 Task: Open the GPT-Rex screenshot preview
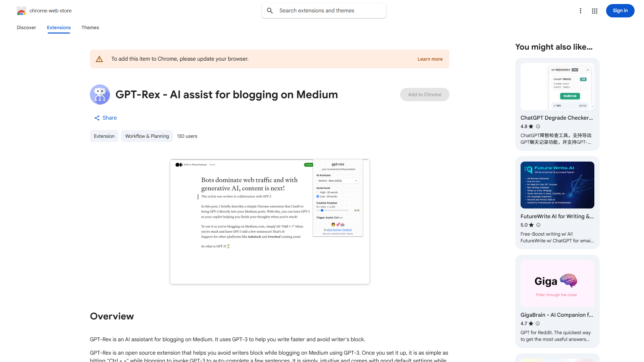pyautogui.click(x=270, y=222)
